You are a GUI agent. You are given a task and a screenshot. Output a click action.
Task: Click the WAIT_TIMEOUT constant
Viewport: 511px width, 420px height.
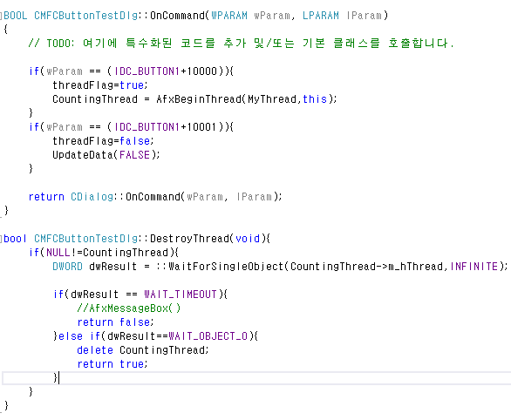tap(181, 294)
